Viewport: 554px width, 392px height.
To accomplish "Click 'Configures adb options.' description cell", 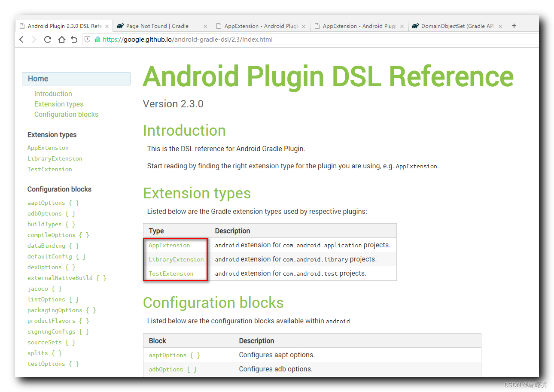I will click(x=276, y=369).
